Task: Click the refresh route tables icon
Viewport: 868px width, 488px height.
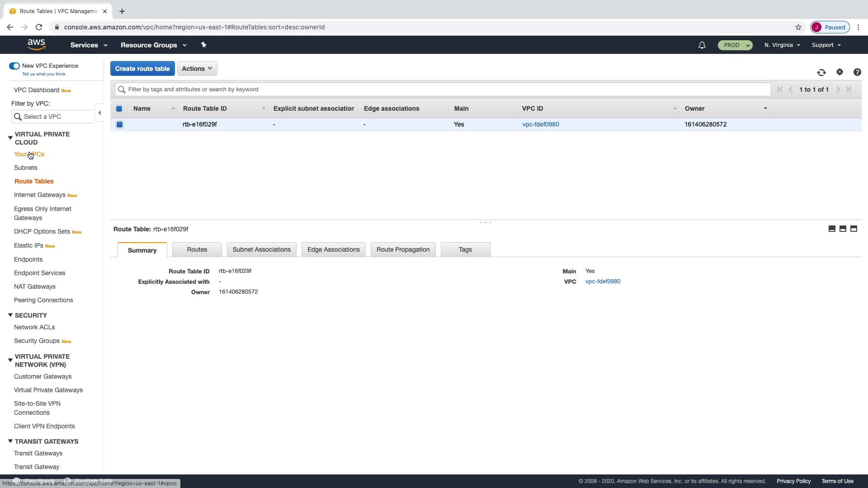Action: click(821, 72)
